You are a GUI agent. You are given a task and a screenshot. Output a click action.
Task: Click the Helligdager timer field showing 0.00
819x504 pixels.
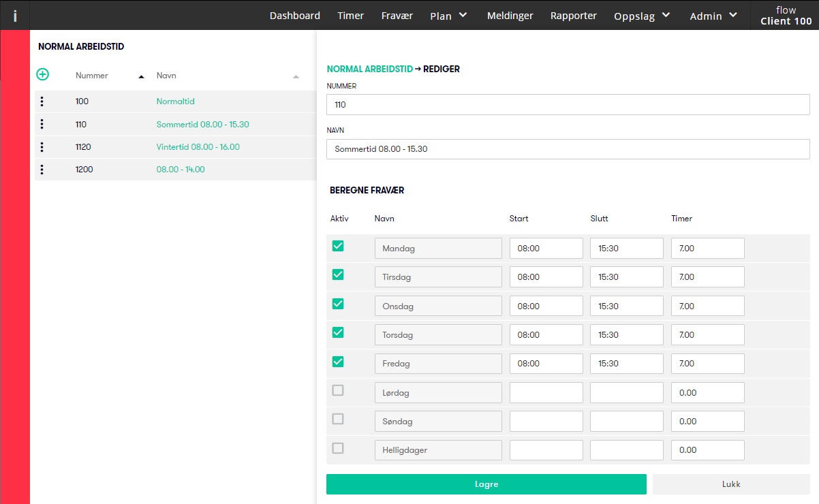(x=708, y=450)
